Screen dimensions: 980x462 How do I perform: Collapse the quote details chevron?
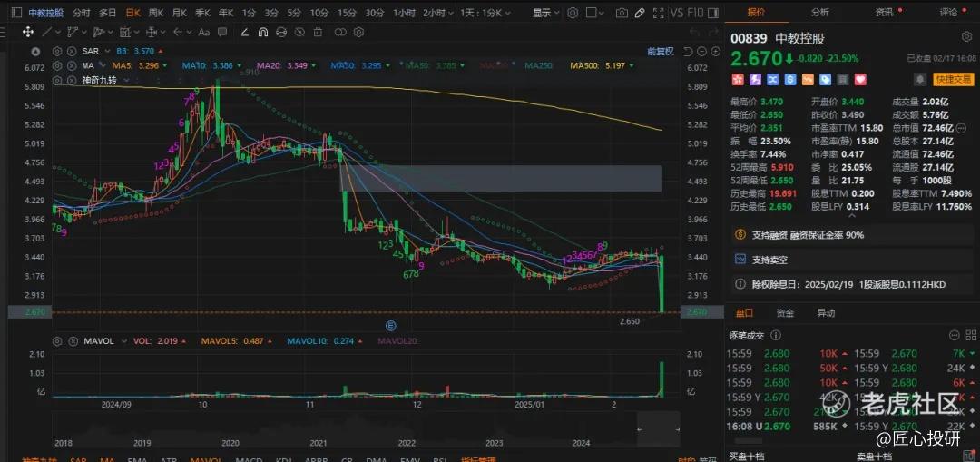852,216
